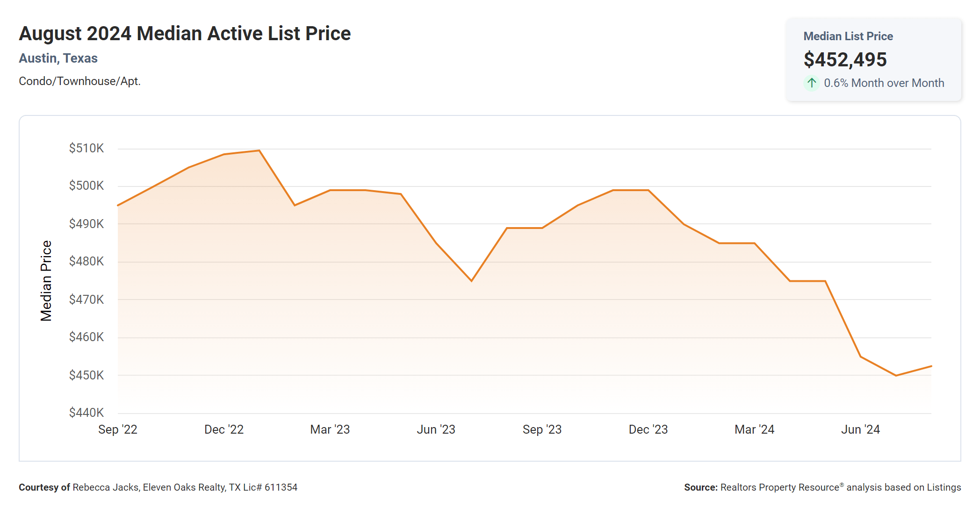The width and height of the screenshot is (980, 514).
Task: Click the Median Price vertical axis title
Action: coord(46,281)
